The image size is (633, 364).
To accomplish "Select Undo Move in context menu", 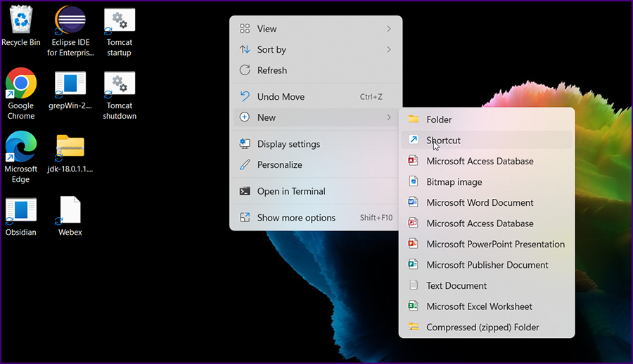I will tap(281, 97).
